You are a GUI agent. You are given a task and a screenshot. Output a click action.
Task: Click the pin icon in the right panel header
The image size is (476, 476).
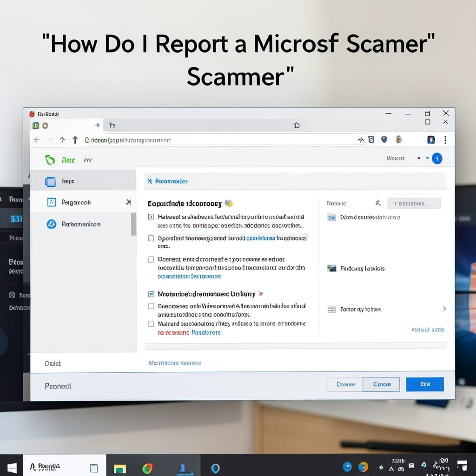pyautogui.click(x=378, y=203)
